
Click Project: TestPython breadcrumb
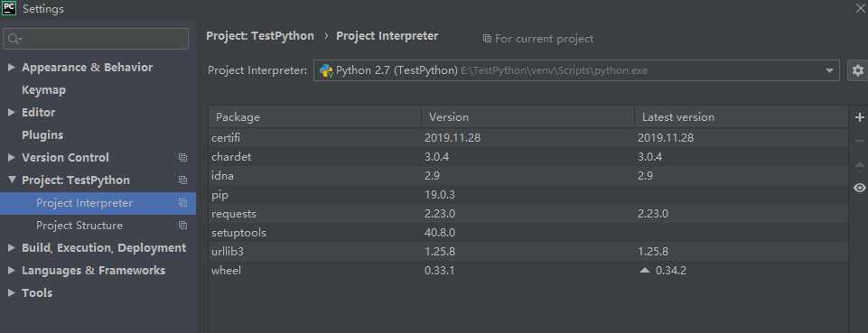(x=260, y=36)
